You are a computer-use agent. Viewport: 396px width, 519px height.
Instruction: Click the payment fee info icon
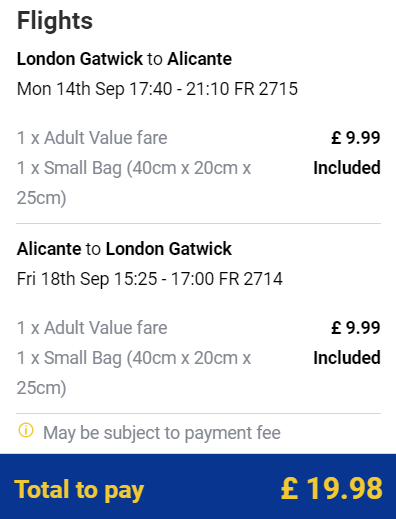tap(26, 430)
